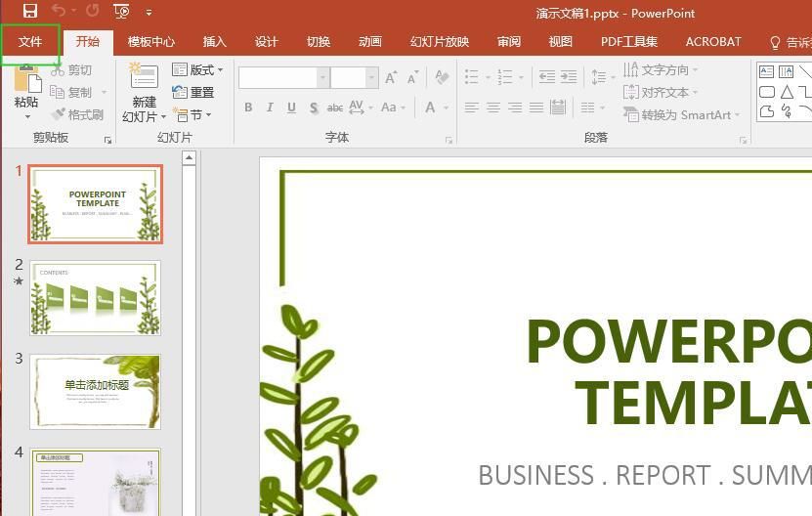Click the 格式刷 format painter button
This screenshot has width=812, height=516.
(77, 114)
